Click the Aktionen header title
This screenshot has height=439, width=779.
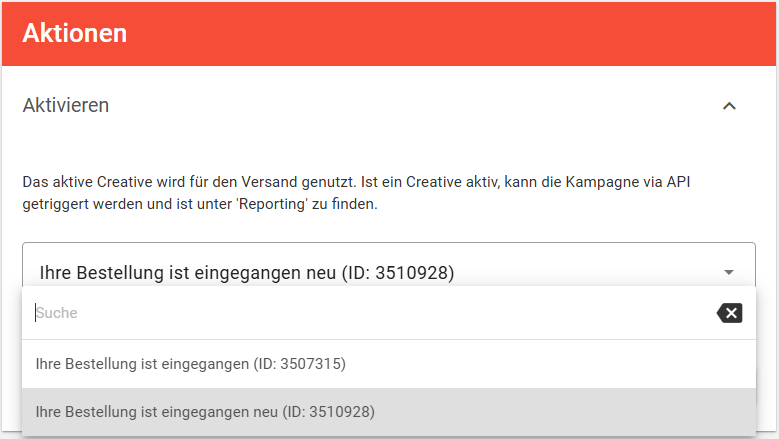click(x=75, y=33)
